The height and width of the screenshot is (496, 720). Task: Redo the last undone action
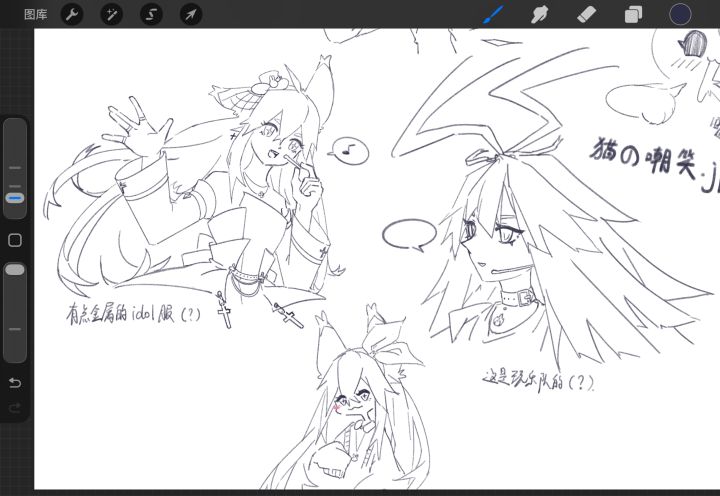[15, 408]
